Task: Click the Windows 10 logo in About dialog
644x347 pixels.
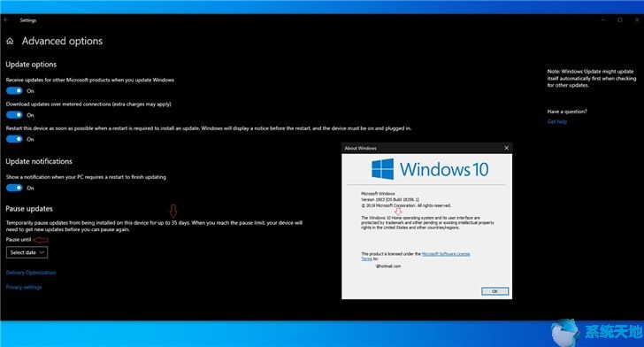Action: (x=430, y=169)
